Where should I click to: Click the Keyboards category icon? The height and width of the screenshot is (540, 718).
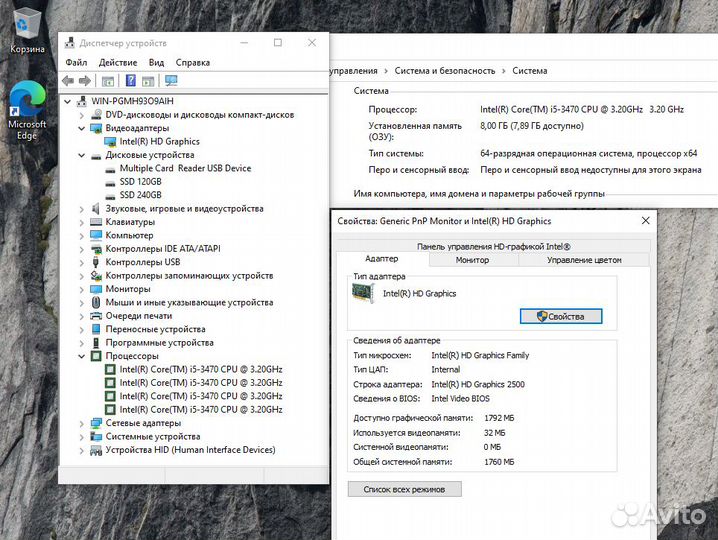96,222
